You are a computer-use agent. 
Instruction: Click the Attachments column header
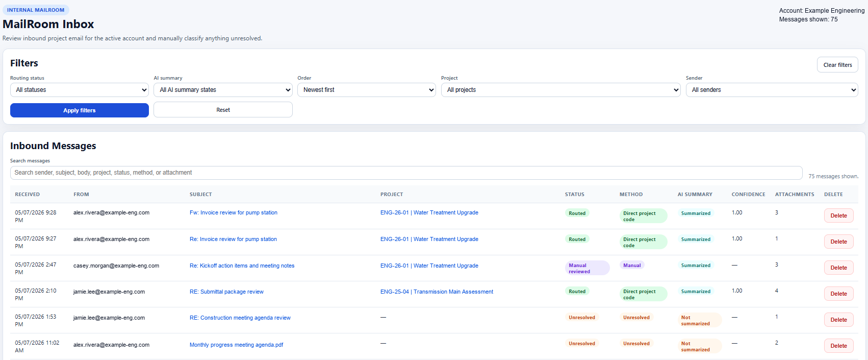point(795,195)
